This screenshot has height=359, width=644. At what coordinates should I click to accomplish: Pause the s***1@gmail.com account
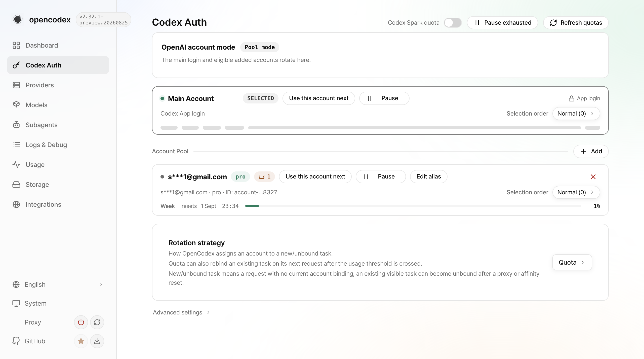point(381,176)
